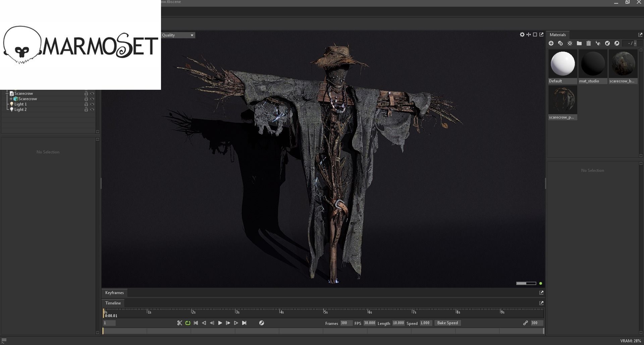This screenshot has width=644, height=345.
Task: Click the Bake Speed button
Action: pos(447,323)
